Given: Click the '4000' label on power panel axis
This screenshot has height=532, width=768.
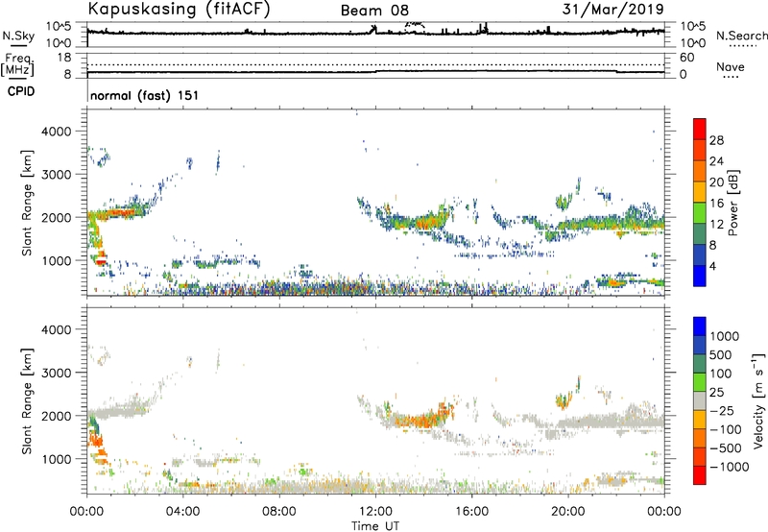Looking at the screenshot, I should [57, 132].
